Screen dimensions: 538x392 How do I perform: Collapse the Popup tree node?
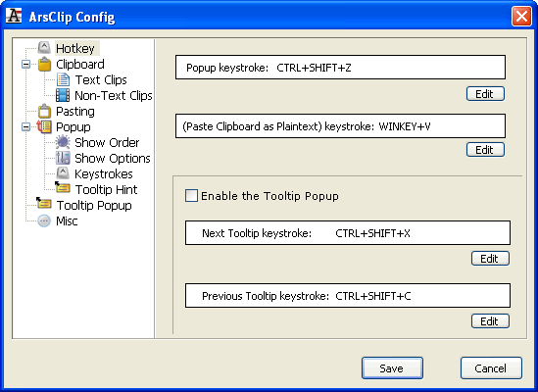click(x=25, y=127)
